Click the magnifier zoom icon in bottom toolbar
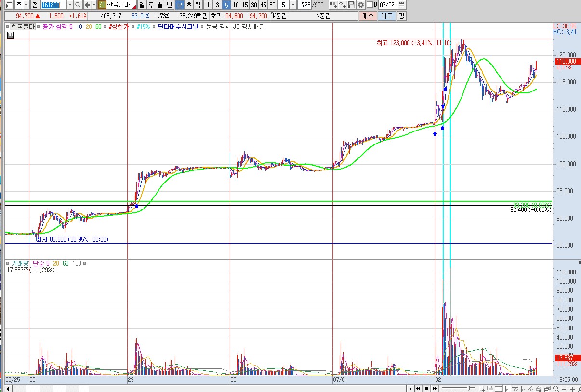This screenshot has width=581, height=392. (555, 388)
